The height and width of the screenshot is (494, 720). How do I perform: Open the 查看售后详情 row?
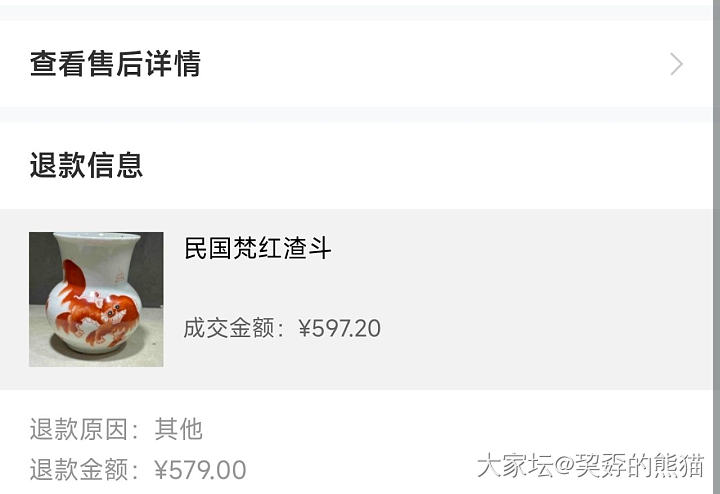tap(356, 64)
